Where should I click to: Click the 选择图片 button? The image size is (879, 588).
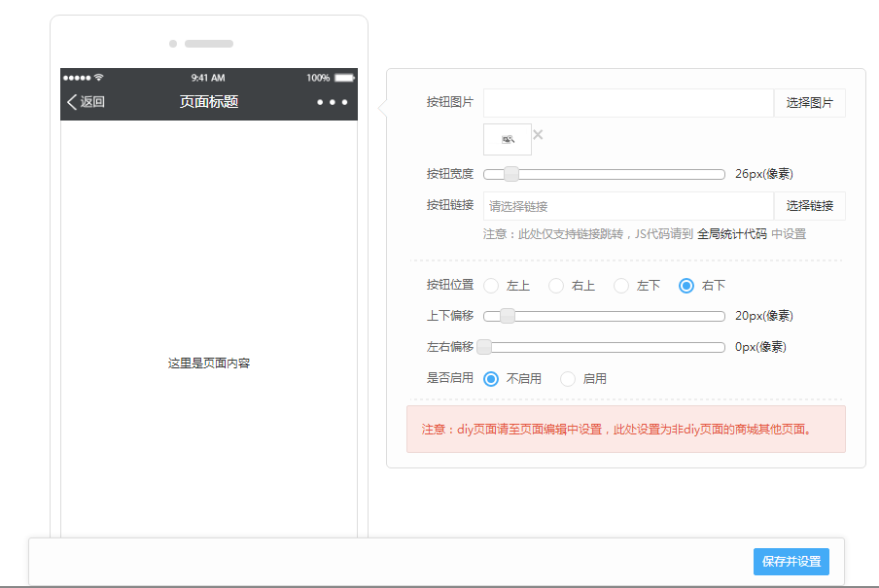pyautogui.click(x=810, y=103)
